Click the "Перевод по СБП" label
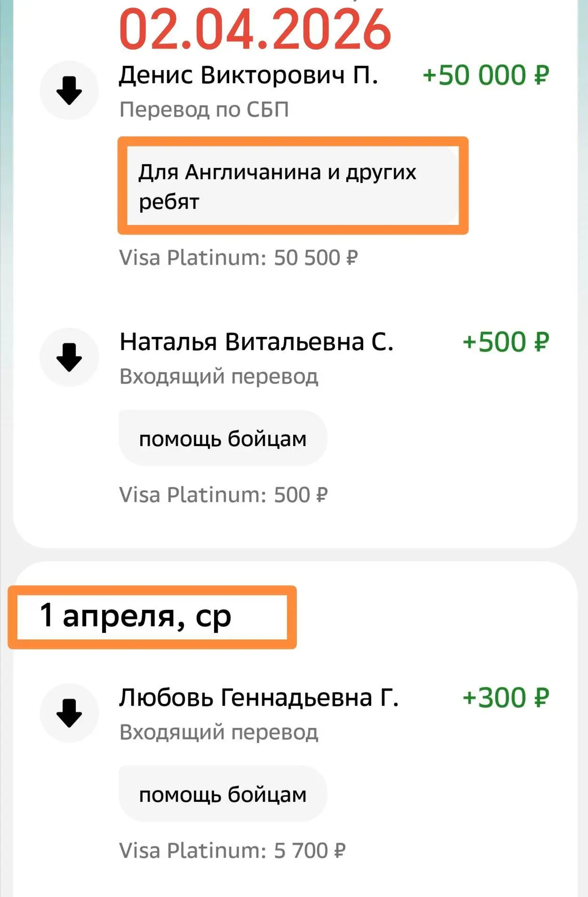588x897 pixels. 204,110
